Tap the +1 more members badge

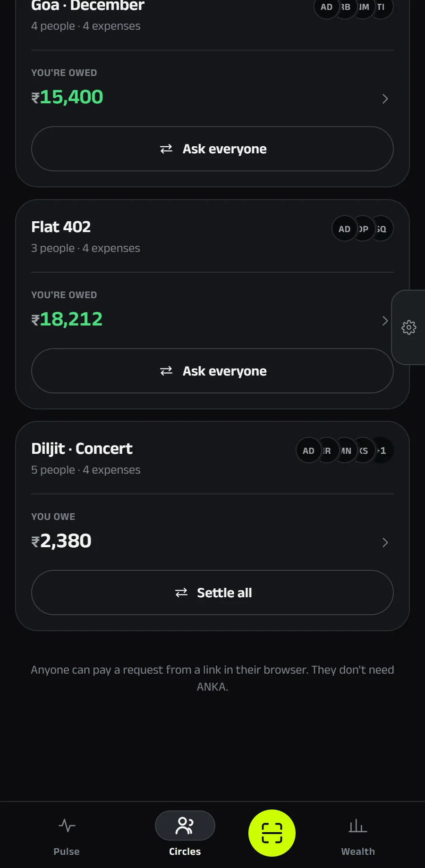pyautogui.click(x=382, y=451)
